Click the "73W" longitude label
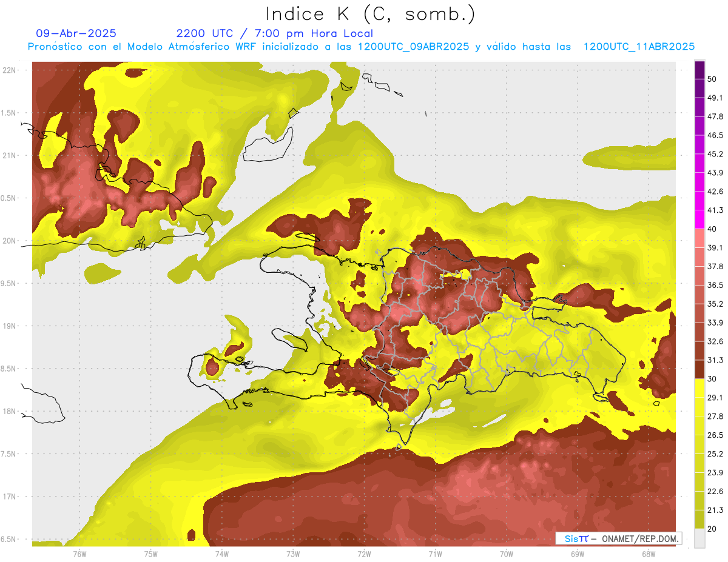 (x=293, y=554)
